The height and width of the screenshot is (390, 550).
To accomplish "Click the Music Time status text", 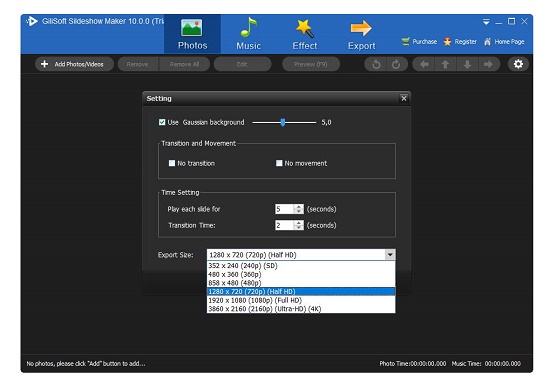I will pyautogui.click(x=486, y=364).
